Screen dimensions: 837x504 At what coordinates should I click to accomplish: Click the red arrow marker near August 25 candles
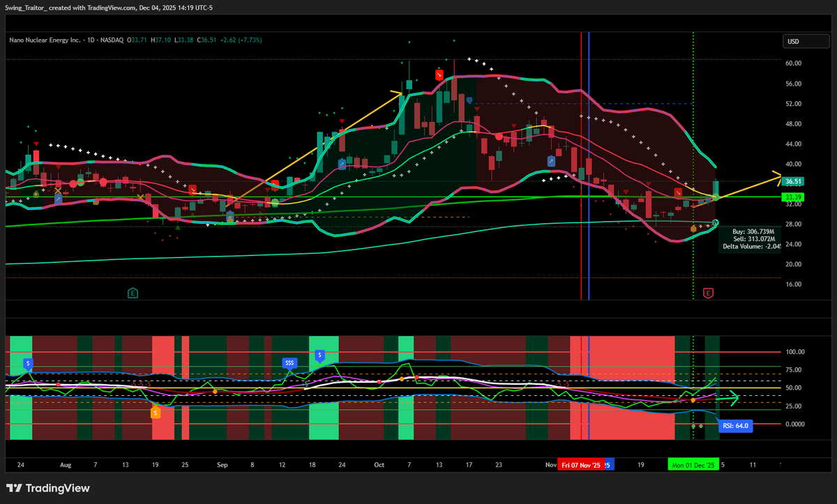193,189
